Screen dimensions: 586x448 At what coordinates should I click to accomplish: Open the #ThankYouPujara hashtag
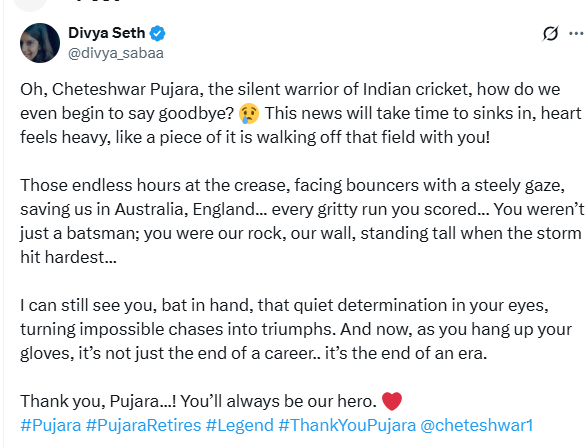coord(347,425)
